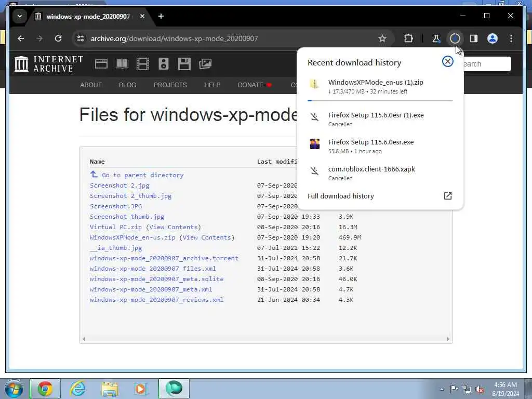Open the Extensions puzzle icon

tap(408, 38)
